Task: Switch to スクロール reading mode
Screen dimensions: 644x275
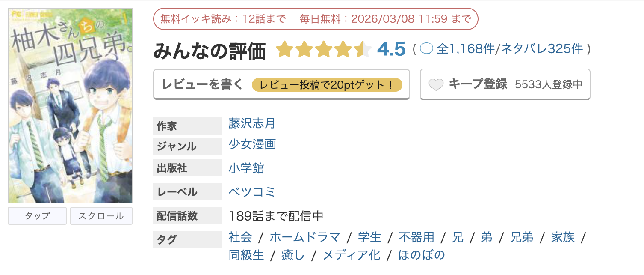Action: [101, 216]
